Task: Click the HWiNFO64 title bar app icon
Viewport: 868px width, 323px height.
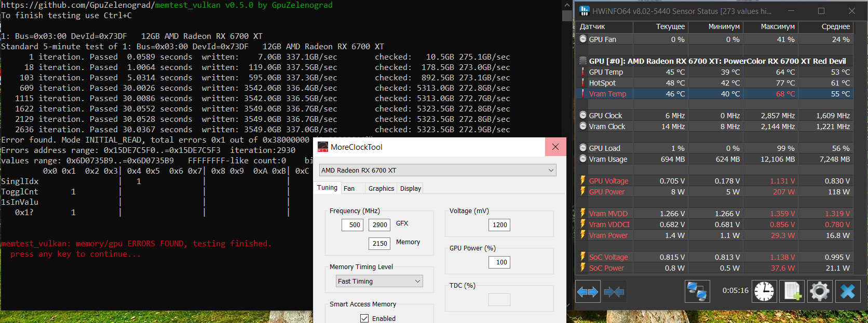Action: tap(585, 11)
